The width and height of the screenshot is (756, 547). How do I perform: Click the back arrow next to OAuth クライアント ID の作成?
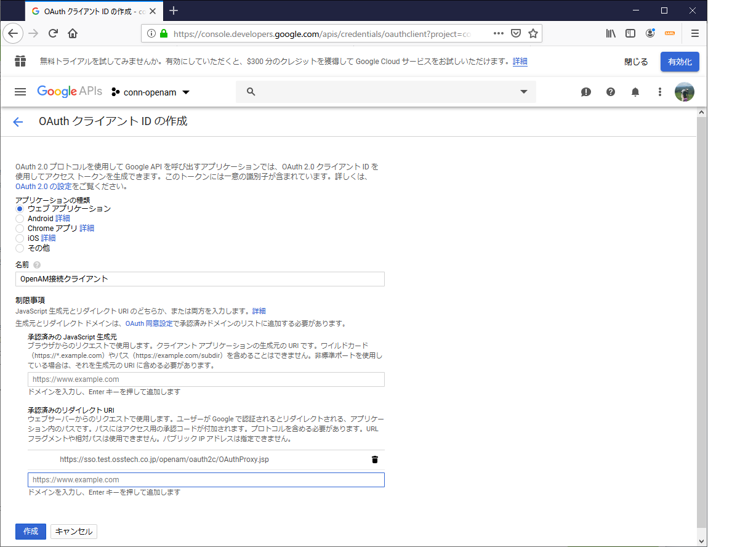click(18, 121)
